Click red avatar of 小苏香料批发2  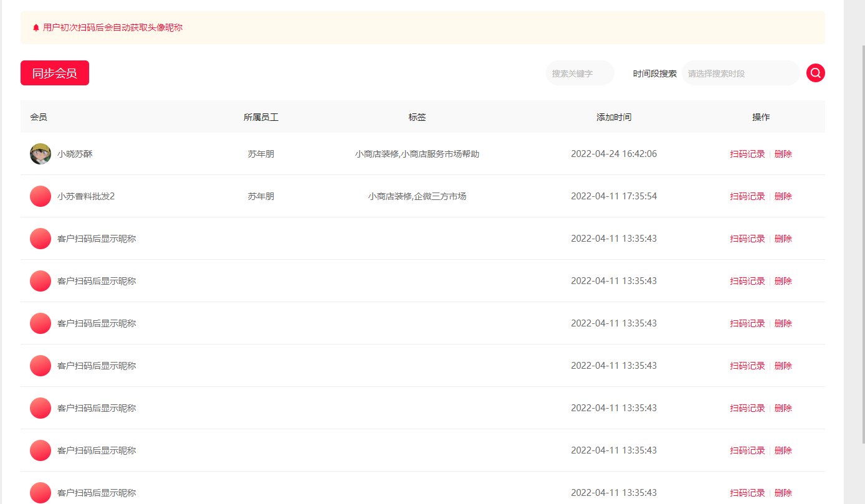tap(41, 196)
